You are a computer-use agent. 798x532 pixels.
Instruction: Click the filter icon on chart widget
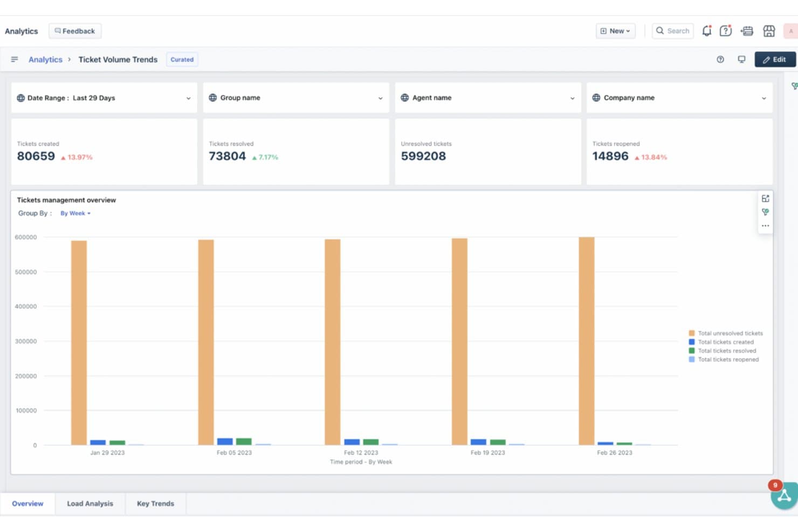pyautogui.click(x=765, y=212)
